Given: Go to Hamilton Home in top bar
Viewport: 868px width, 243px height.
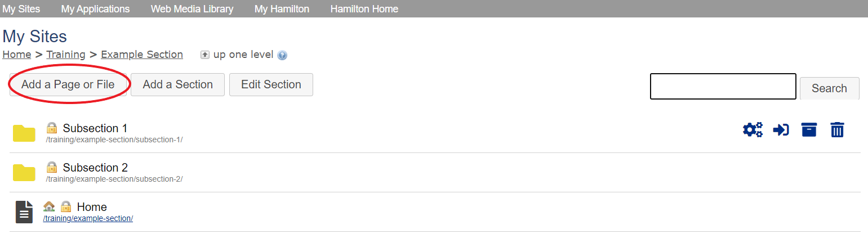Looking at the screenshot, I should coord(364,9).
